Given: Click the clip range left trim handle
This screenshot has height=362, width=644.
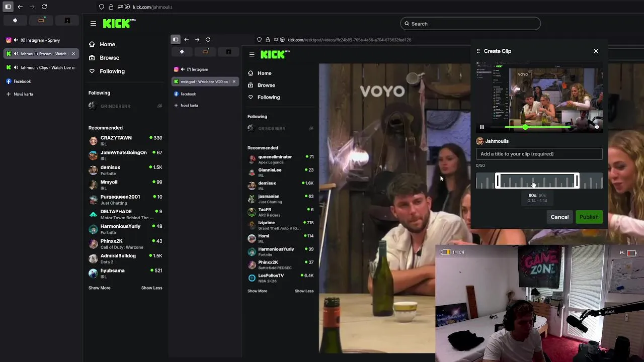Looking at the screenshot, I should [x=498, y=181].
